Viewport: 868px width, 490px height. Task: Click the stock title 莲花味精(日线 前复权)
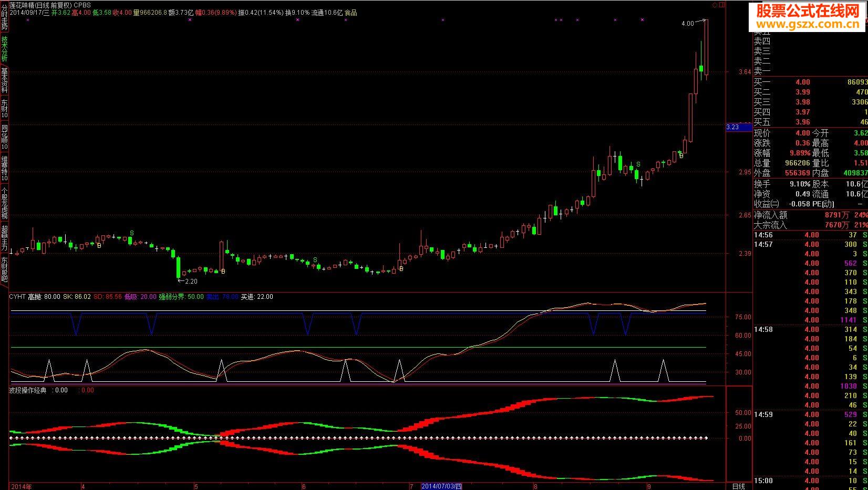(x=40, y=5)
